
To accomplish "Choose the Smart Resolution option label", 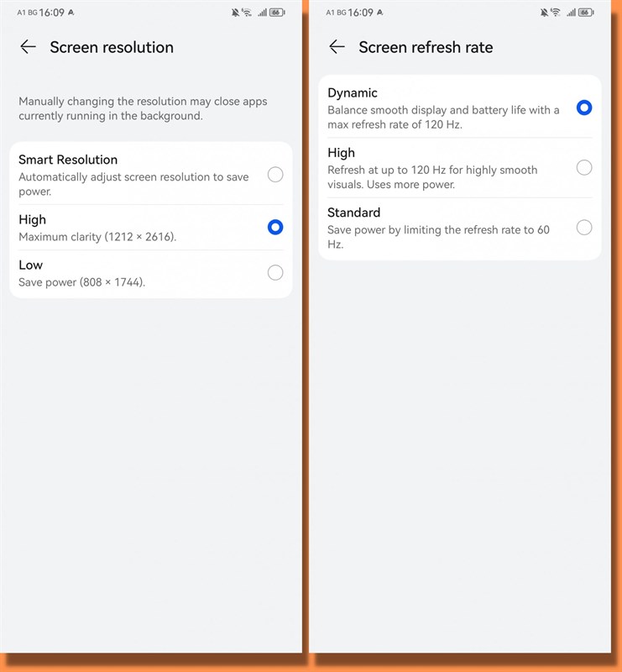I will coord(68,160).
